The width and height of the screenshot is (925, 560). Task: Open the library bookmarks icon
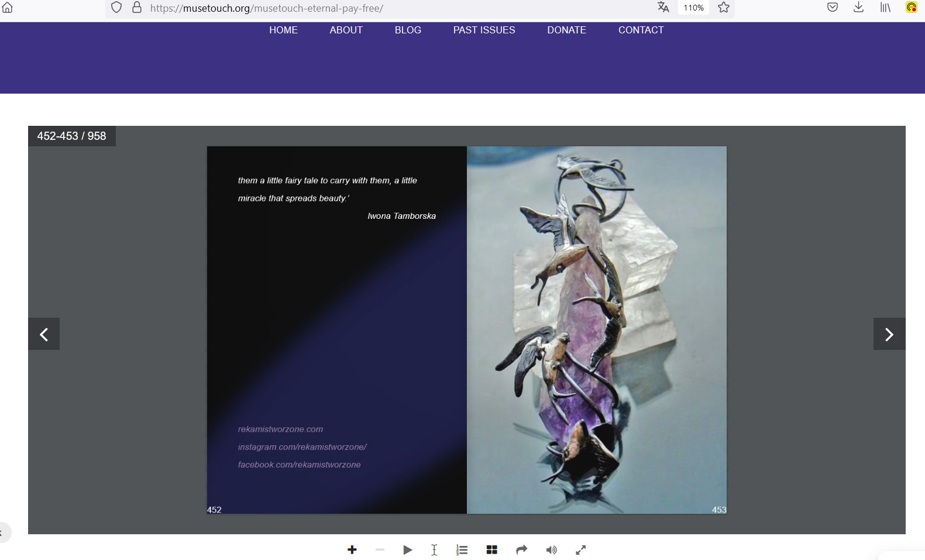click(885, 8)
